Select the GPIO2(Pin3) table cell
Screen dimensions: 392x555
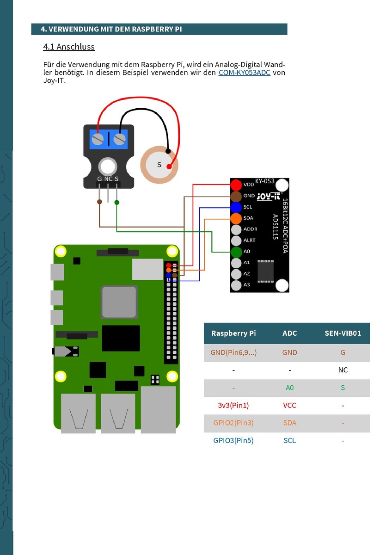pos(233,423)
